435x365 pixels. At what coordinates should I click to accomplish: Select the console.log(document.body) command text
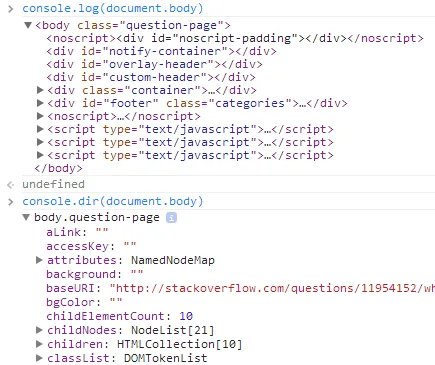point(113,8)
